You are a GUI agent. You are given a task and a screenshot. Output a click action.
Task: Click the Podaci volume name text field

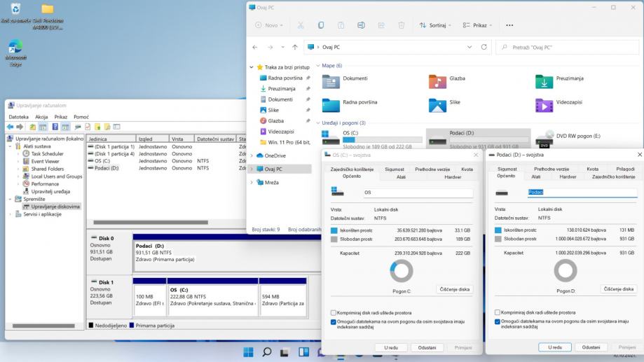pos(581,192)
